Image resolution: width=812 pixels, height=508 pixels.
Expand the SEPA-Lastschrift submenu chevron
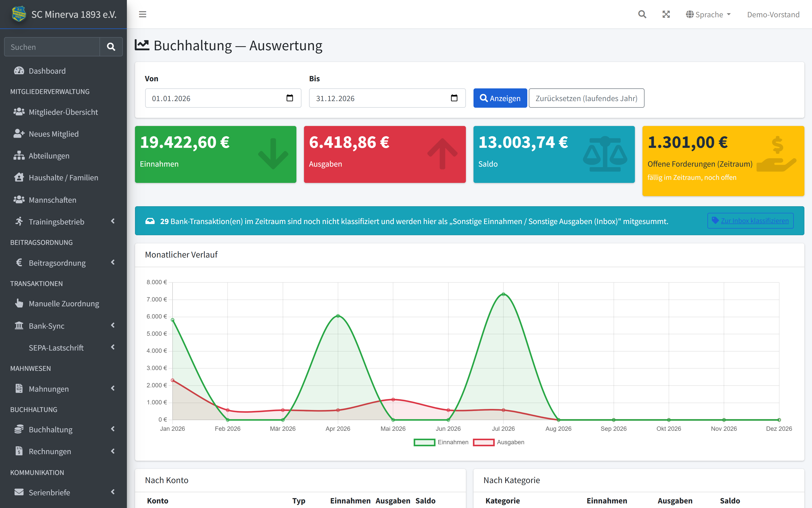click(113, 347)
